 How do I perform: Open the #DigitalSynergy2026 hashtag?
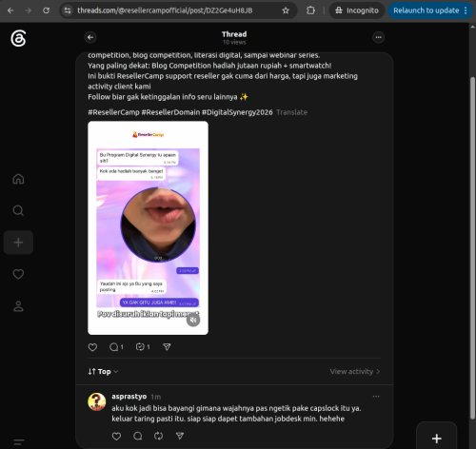pos(237,112)
